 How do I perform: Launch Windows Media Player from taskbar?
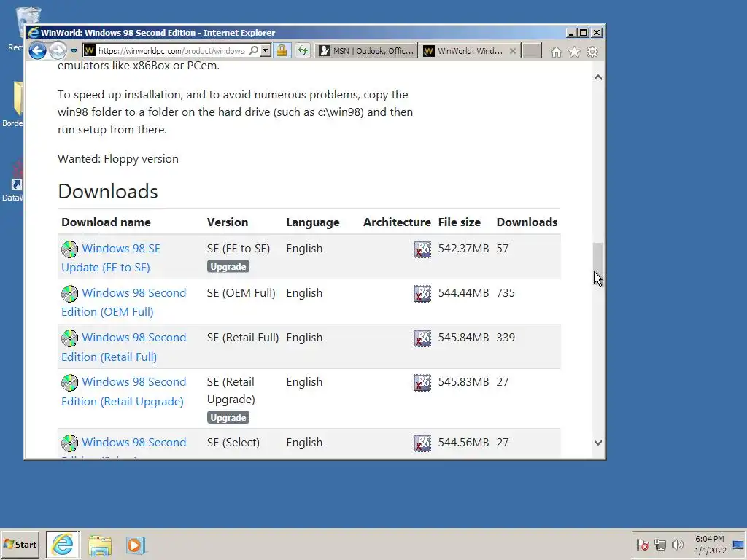pyautogui.click(x=135, y=545)
